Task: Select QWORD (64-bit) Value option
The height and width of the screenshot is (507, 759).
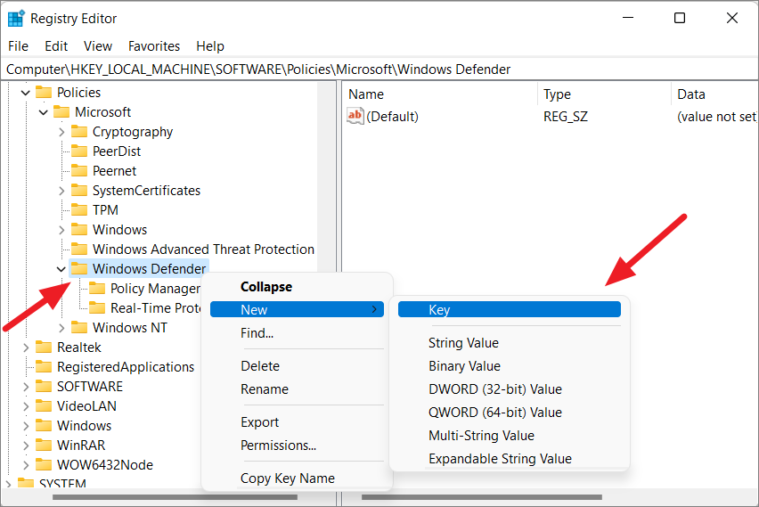Action: [x=509, y=413]
